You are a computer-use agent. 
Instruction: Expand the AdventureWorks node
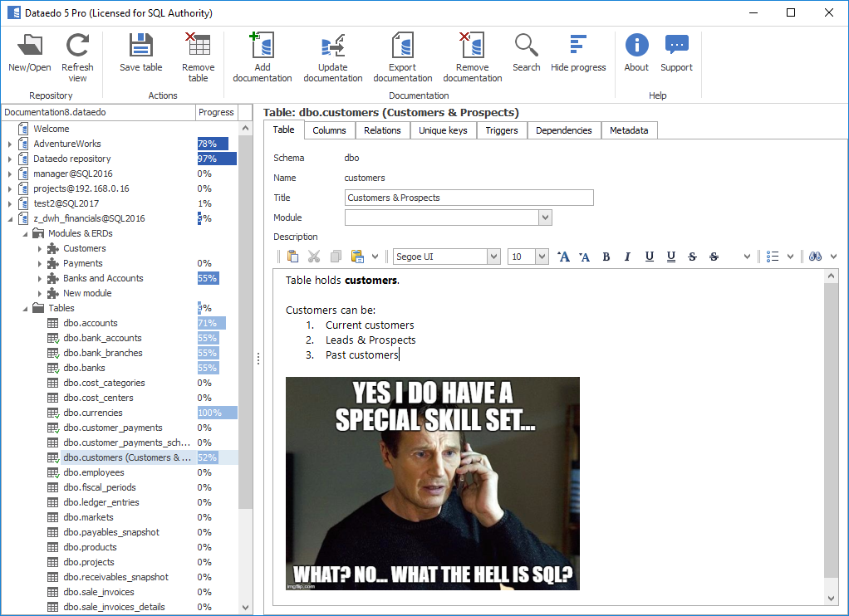[10, 144]
